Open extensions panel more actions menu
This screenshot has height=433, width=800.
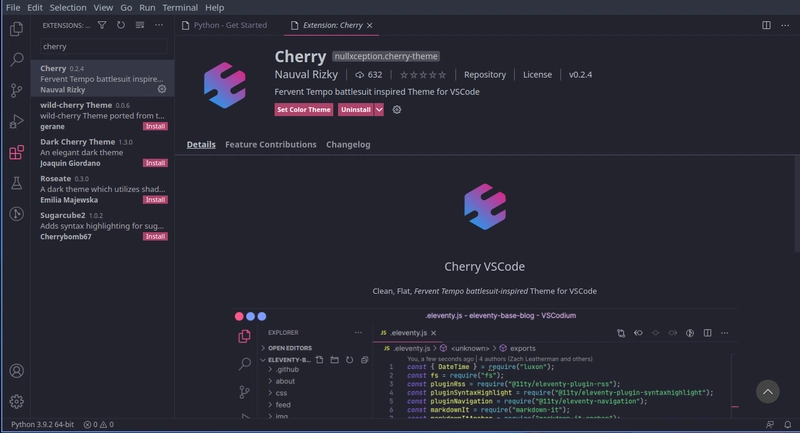click(x=159, y=25)
